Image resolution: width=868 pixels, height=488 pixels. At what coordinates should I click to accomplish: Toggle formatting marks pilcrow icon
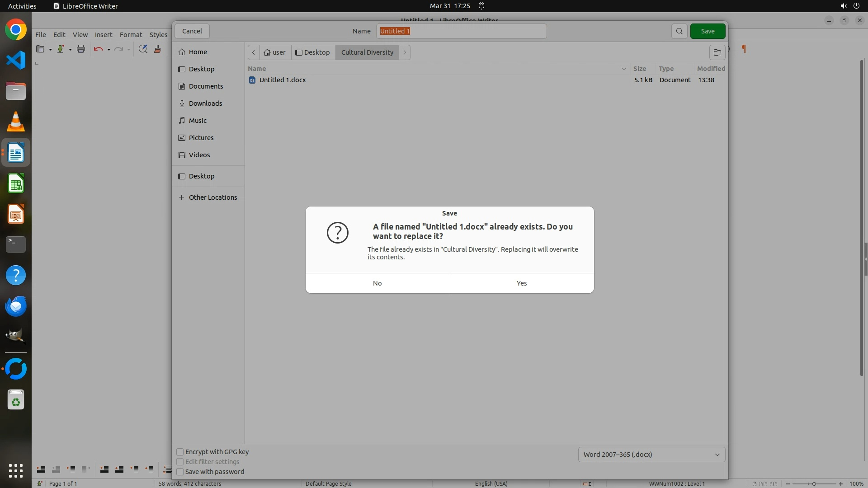click(x=744, y=49)
